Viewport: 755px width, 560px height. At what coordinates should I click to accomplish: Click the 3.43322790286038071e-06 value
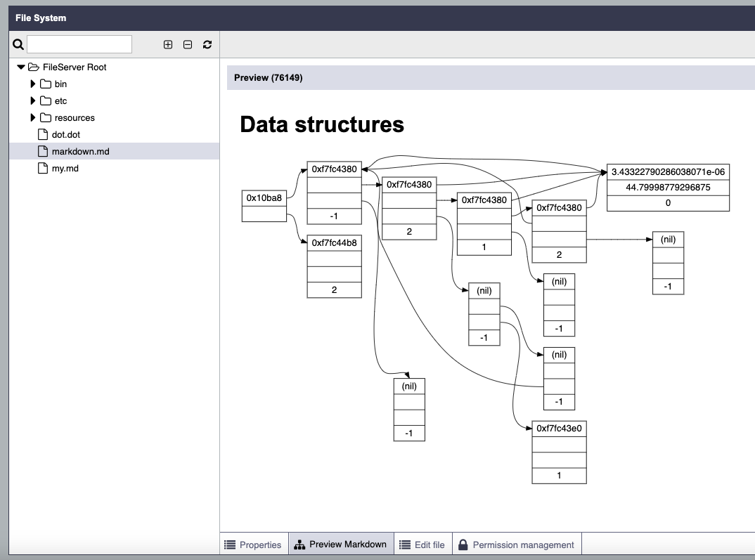(x=668, y=171)
